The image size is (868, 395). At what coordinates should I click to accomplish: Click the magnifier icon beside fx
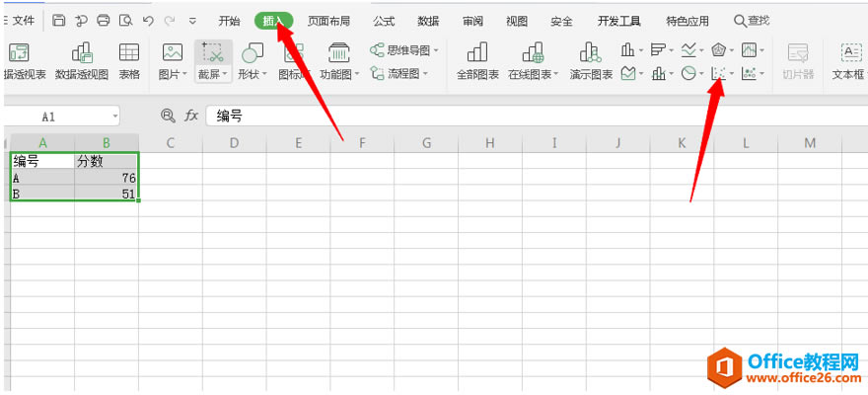(x=167, y=116)
